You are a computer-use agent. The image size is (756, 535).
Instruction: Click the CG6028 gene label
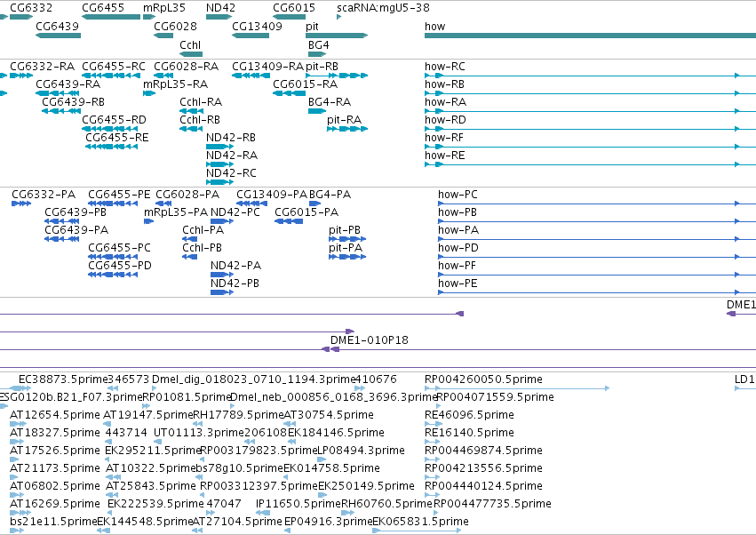click(175, 26)
